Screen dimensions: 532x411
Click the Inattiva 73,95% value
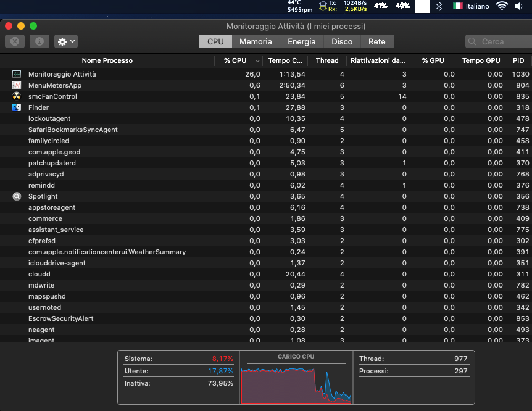(220, 383)
